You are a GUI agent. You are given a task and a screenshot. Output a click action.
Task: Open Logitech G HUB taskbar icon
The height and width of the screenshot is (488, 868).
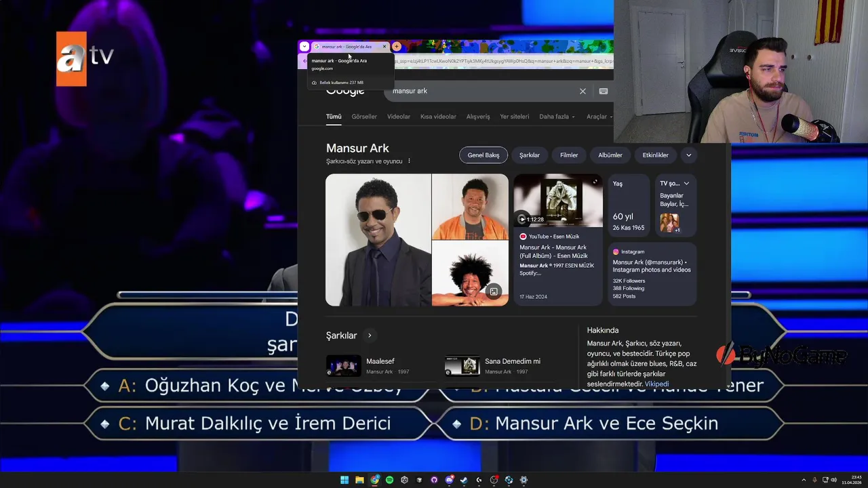click(x=479, y=480)
